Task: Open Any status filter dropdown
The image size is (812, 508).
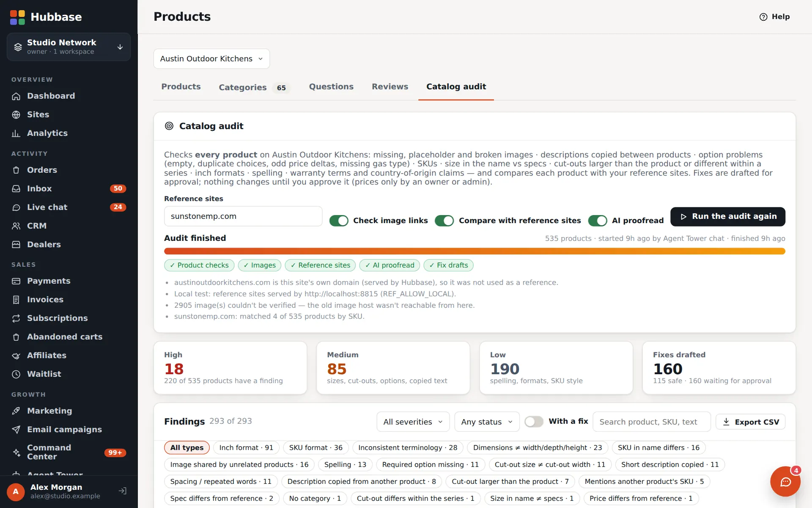Action: pos(487,422)
